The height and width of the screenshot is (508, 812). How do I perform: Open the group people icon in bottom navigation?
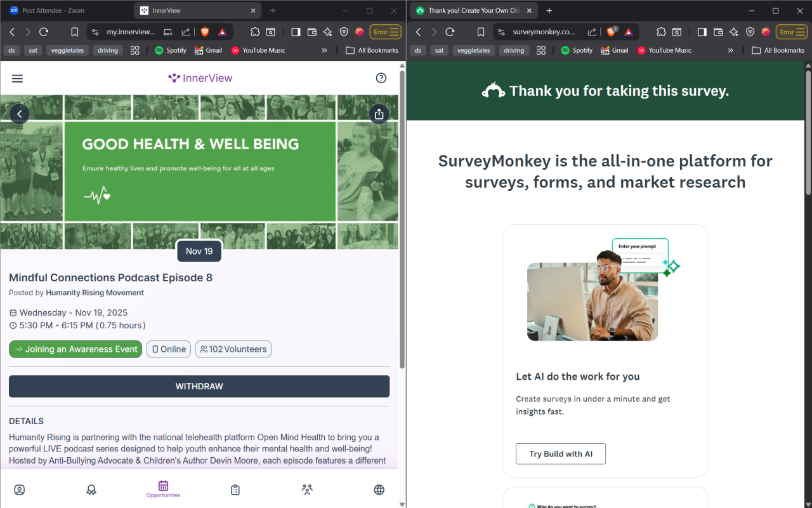307,490
